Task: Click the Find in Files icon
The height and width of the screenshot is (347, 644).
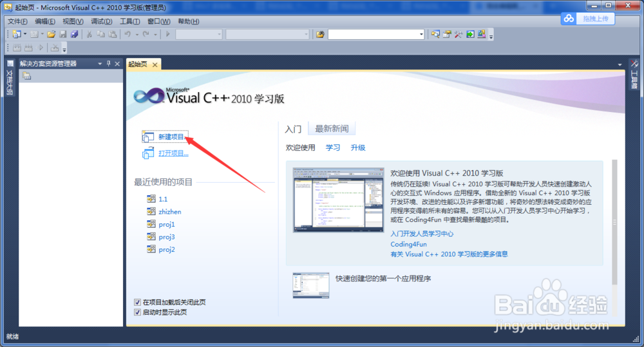Action: 320,35
